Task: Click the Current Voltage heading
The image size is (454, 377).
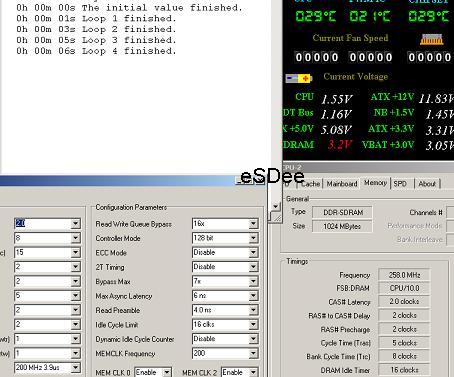Action: tap(356, 77)
